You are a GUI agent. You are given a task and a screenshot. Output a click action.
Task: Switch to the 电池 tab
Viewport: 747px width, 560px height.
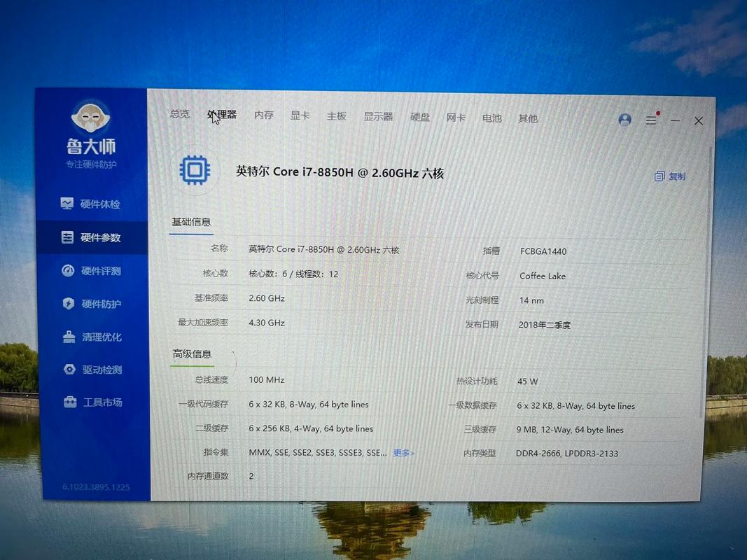[x=491, y=118]
